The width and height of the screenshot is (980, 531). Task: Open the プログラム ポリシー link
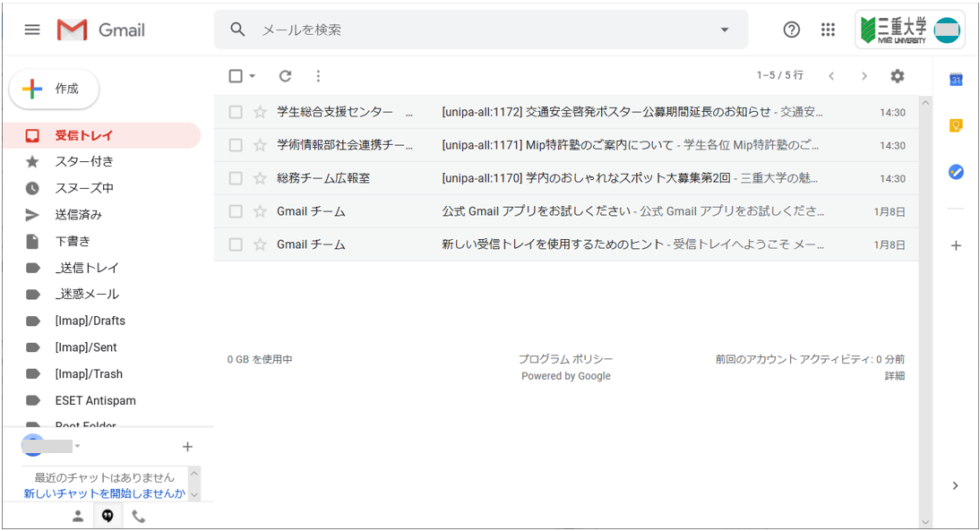coord(565,359)
